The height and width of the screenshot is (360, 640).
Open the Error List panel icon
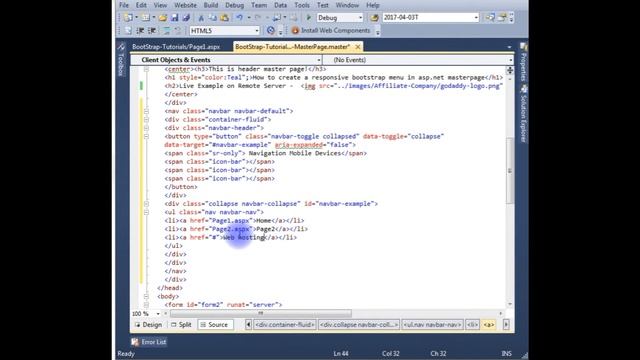click(135, 342)
